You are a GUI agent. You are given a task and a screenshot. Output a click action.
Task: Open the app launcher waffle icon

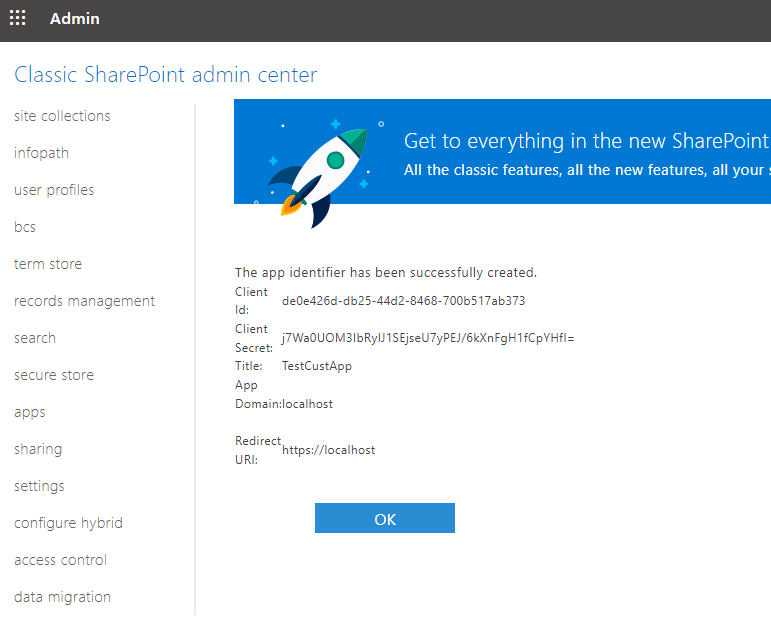click(18, 18)
